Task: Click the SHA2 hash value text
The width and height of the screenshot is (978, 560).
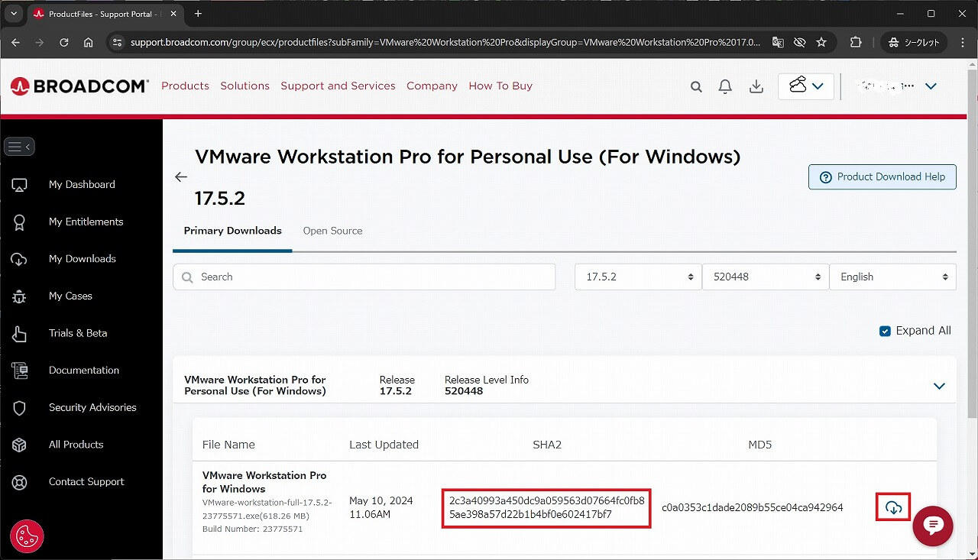Action: (x=546, y=508)
